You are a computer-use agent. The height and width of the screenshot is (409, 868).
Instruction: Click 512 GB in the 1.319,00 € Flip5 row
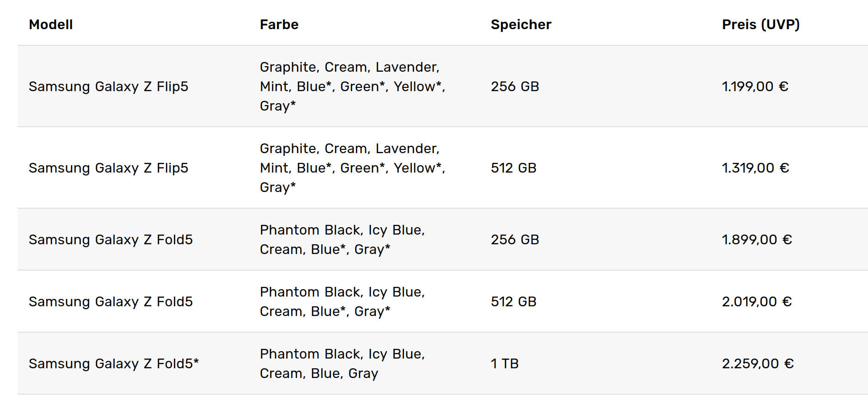(x=513, y=168)
